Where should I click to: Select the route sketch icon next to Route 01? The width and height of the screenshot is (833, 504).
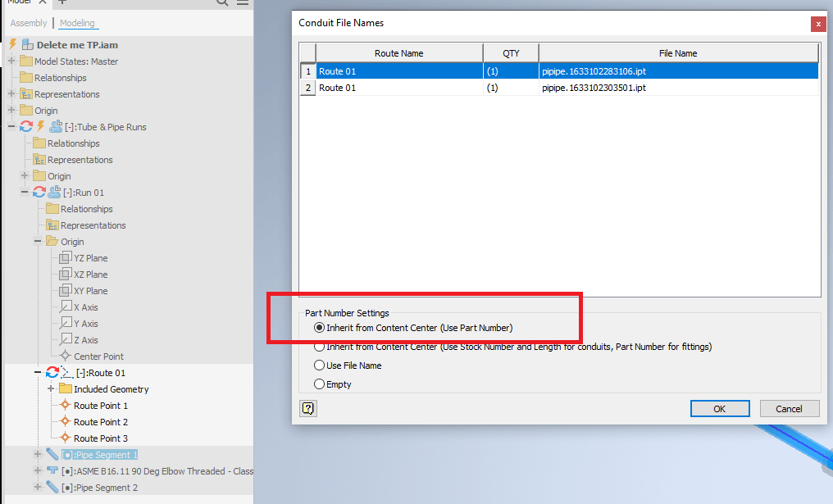[x=66, y=372]
